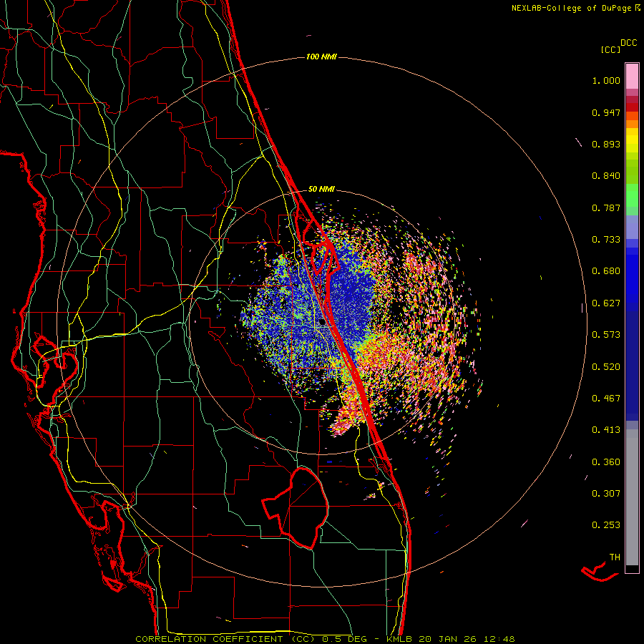Click the CORRELATION COEFFICIENT (CC) footer text
This screenshot has width=644, height=644.
pos(227,639)
